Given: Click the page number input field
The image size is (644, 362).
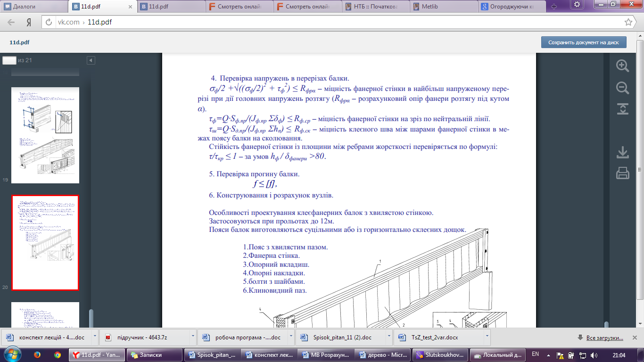Looking at the screenshot, I should pos(9,60).
